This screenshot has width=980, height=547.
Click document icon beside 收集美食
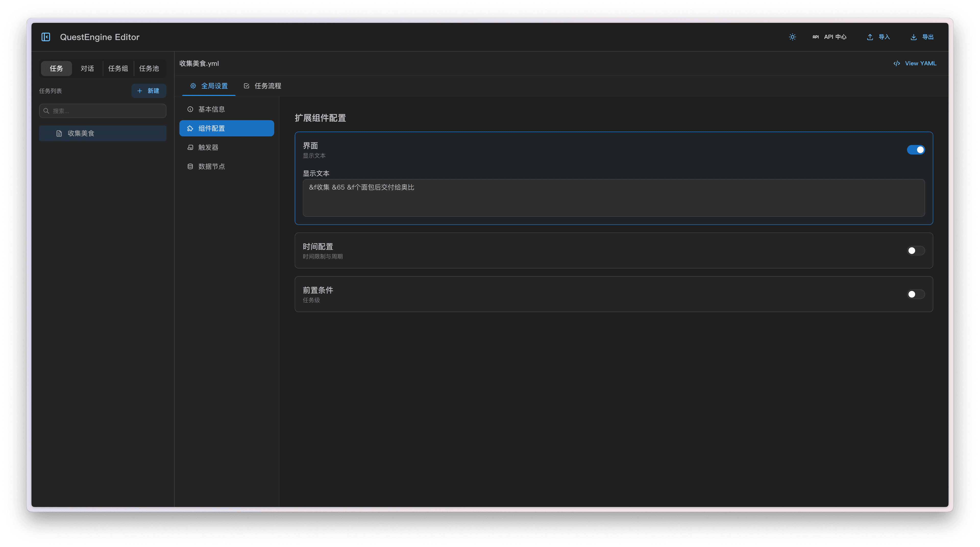click(x=59, y=133)
